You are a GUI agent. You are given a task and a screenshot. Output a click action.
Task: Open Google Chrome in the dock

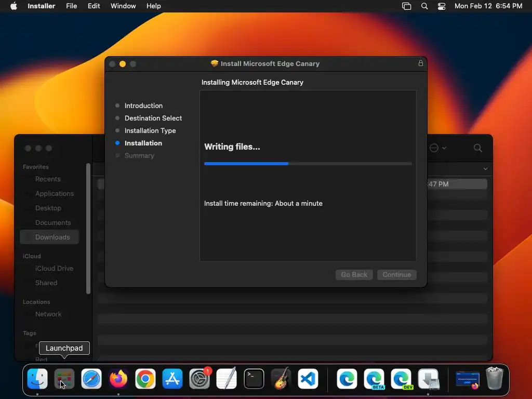click(x=145, y=379)
